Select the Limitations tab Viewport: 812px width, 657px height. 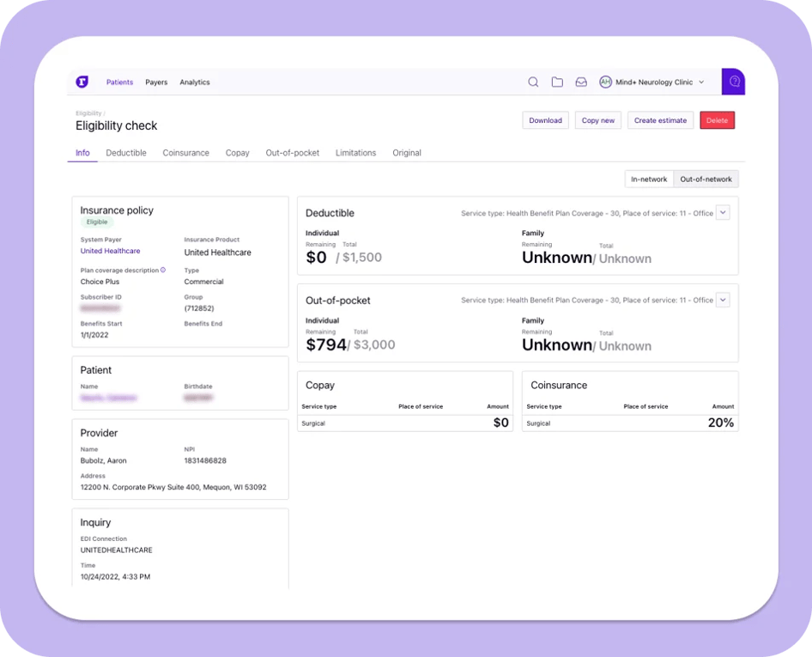(x=355, y=153)
